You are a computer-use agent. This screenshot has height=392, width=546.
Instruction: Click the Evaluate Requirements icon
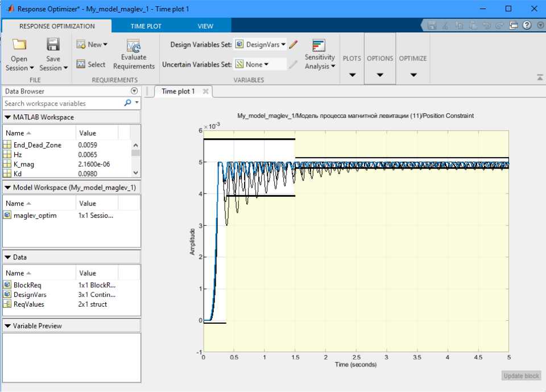pyautogui.click(x=134, y=47)
